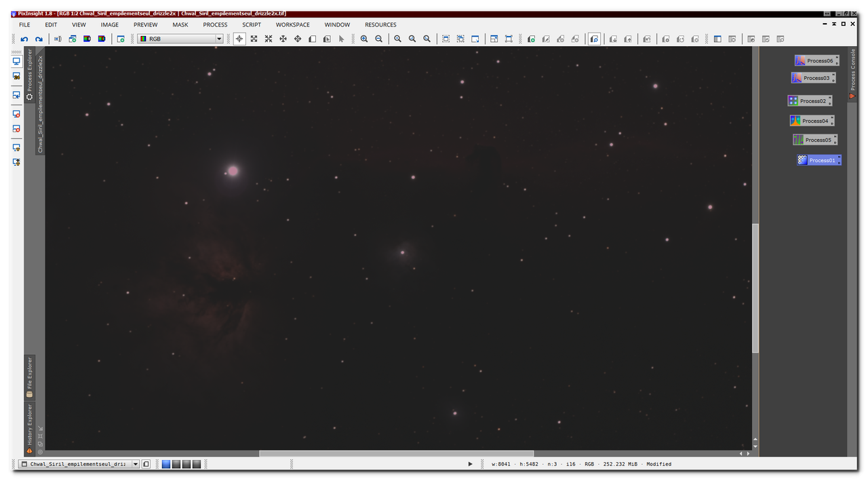Click the Modified status text
Viewport: 868px width, 481px height.
658,464
